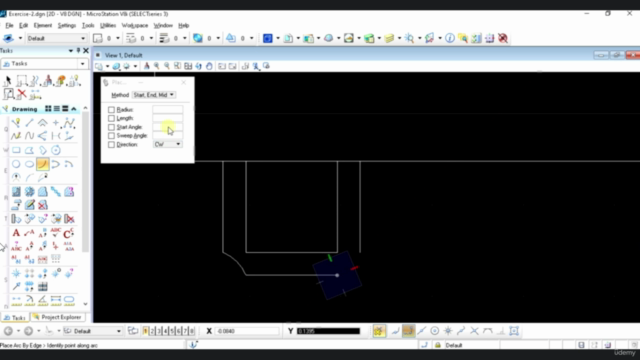The width and height of the screenshot is (640, 360).
Task: Click the X coordinate input field
Action: pyautogui.click(x=247, y=331)
